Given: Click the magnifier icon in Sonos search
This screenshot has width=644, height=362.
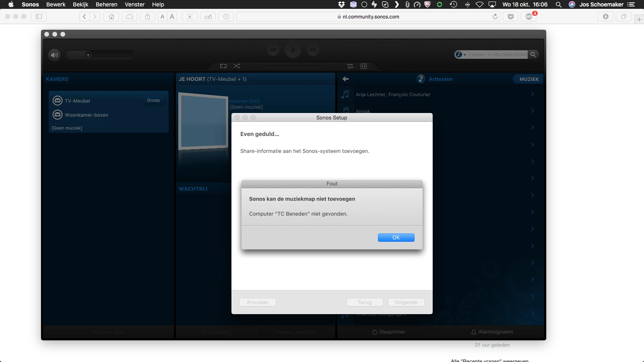Looking at the screenshot, I should 533,54.
